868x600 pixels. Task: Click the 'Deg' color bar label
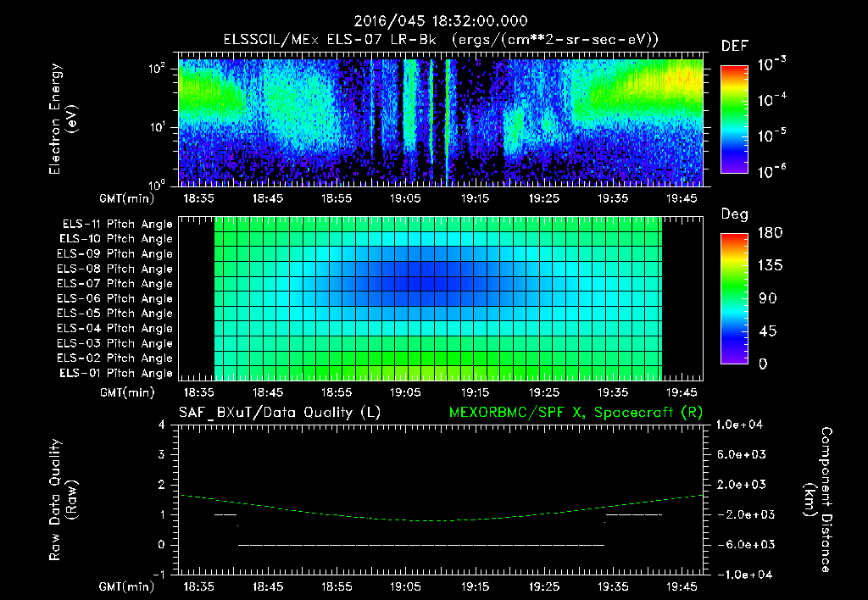[x=735, y=214]
